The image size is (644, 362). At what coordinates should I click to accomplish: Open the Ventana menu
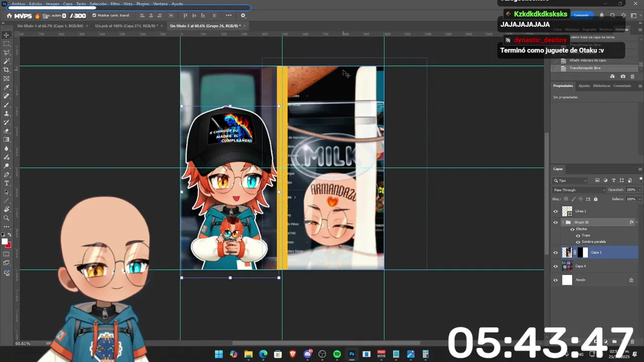click(160, 4)
